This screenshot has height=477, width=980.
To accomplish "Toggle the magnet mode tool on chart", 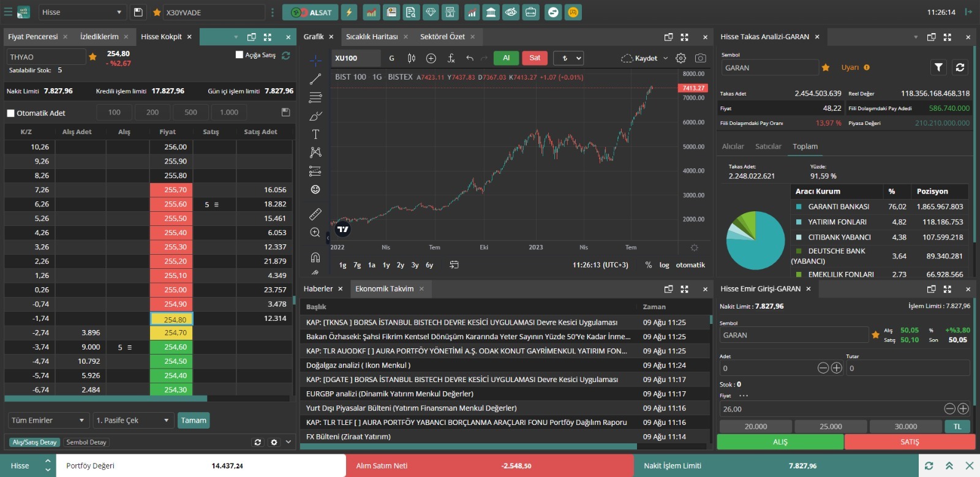I will pos(315,257).
